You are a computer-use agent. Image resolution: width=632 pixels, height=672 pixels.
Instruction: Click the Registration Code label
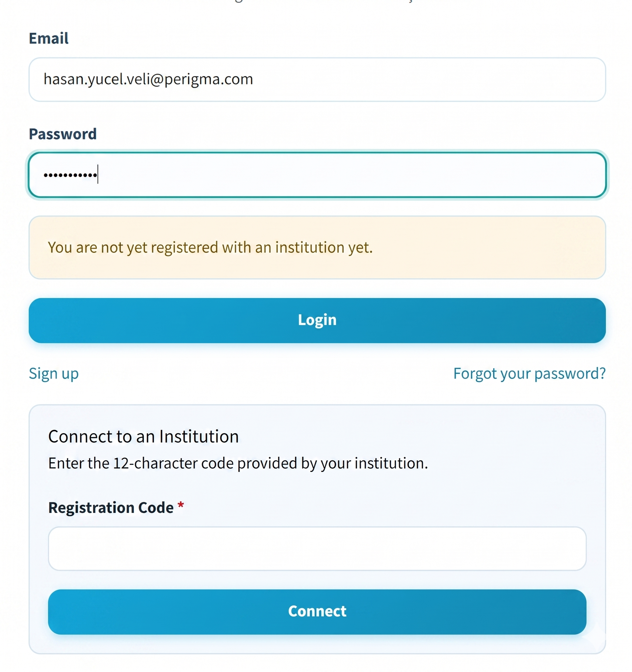tap(111, 507)
